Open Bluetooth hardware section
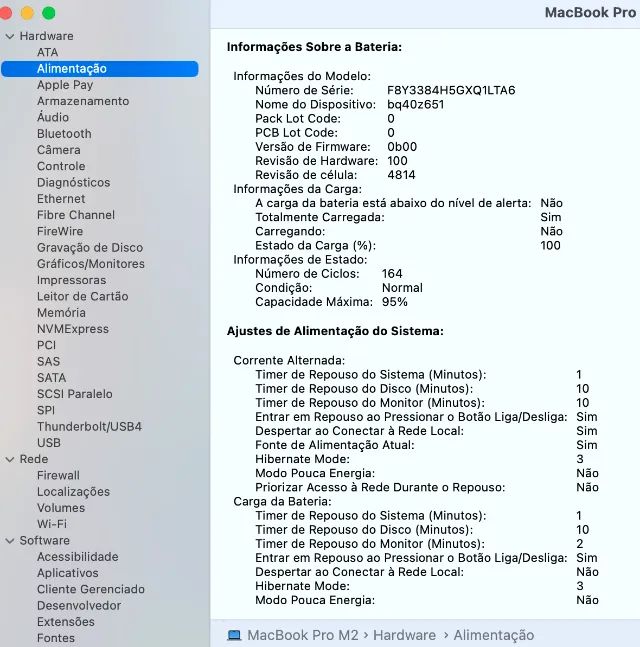The width and height of the screenshot is (640, 647). (x=64, y=134)
